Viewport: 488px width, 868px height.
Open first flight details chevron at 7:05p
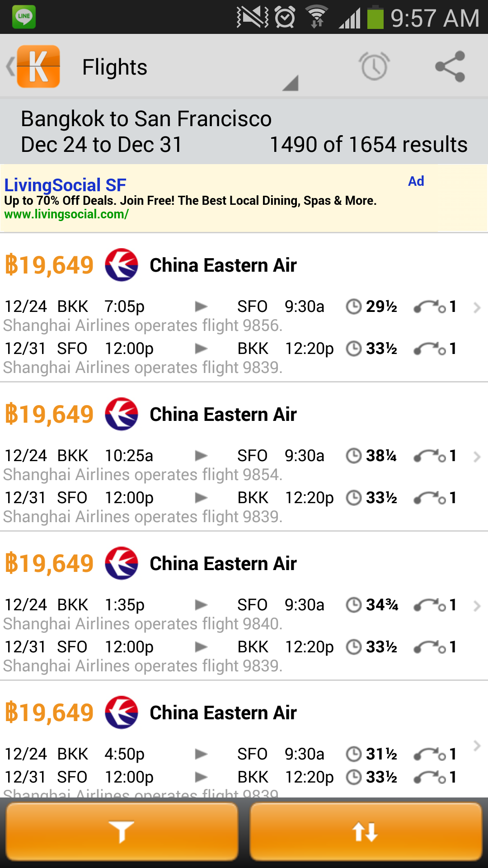(x=477, y=308)
